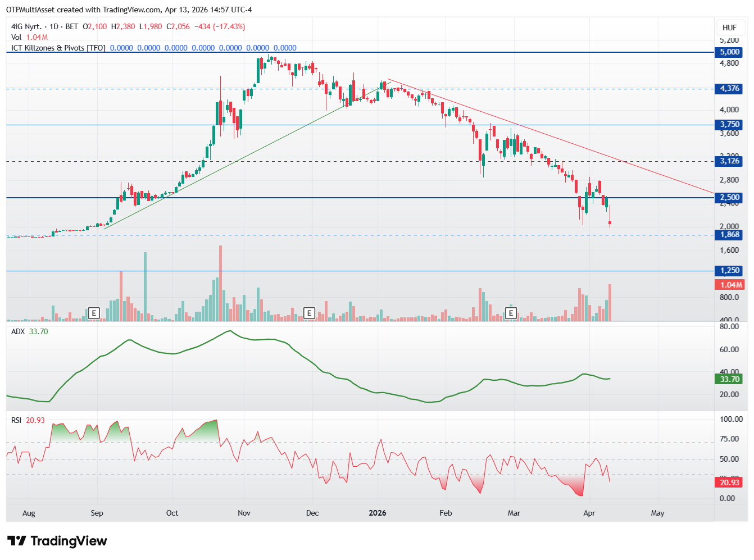Viewport: 754px width, 560px height.
Task: Click the 3,750 price level tag
Action: (729, 125)
